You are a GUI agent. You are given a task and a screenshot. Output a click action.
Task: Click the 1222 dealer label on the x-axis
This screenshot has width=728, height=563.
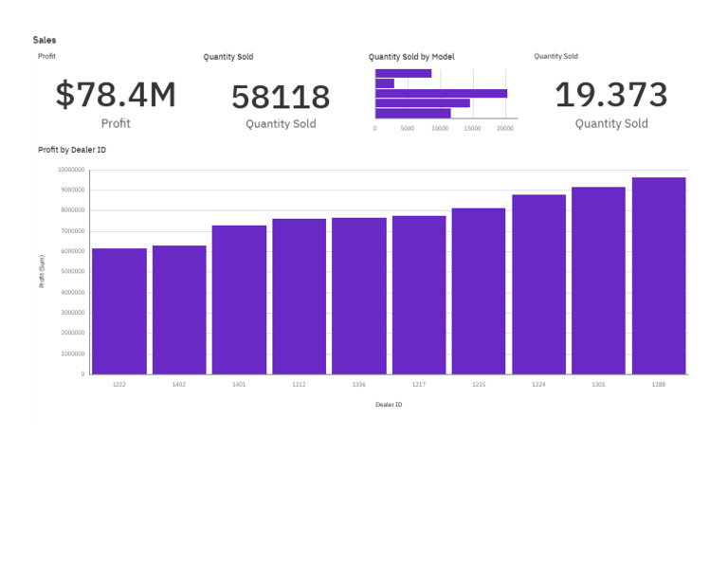coord(119,384)
